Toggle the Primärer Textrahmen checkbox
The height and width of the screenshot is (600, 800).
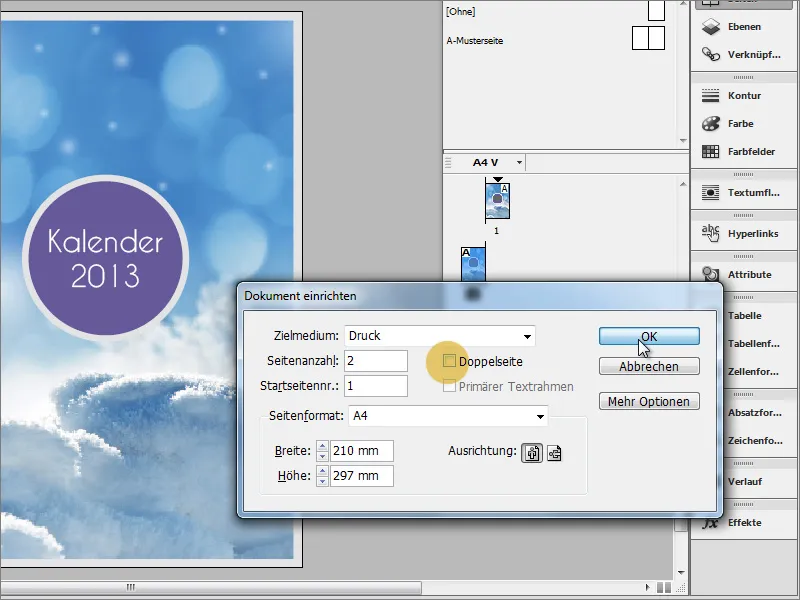point(449,386)
